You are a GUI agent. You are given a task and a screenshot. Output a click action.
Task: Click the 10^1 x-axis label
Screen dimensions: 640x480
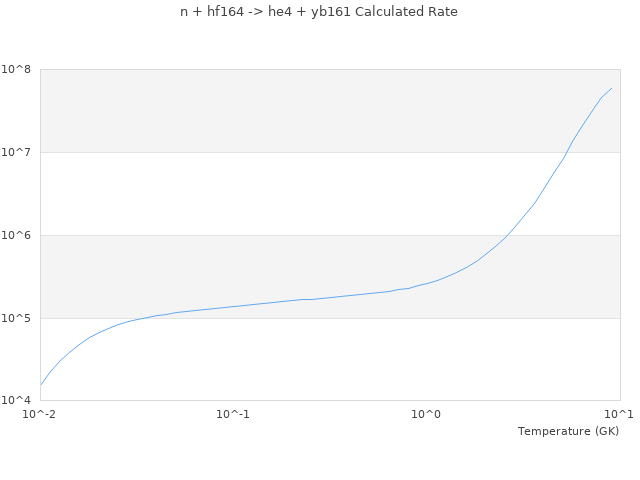point(619,414)
